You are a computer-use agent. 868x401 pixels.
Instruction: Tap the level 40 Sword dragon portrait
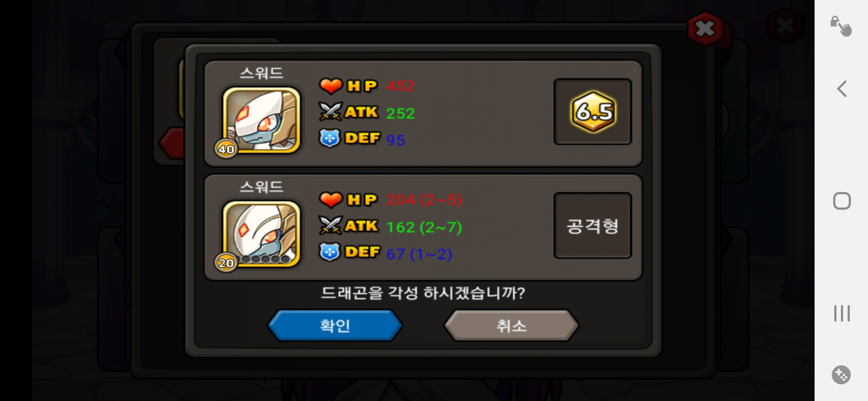262,120
